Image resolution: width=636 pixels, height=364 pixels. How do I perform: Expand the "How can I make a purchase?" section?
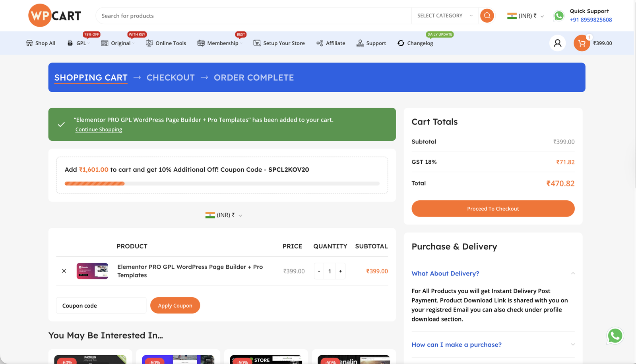click(456, 345)
